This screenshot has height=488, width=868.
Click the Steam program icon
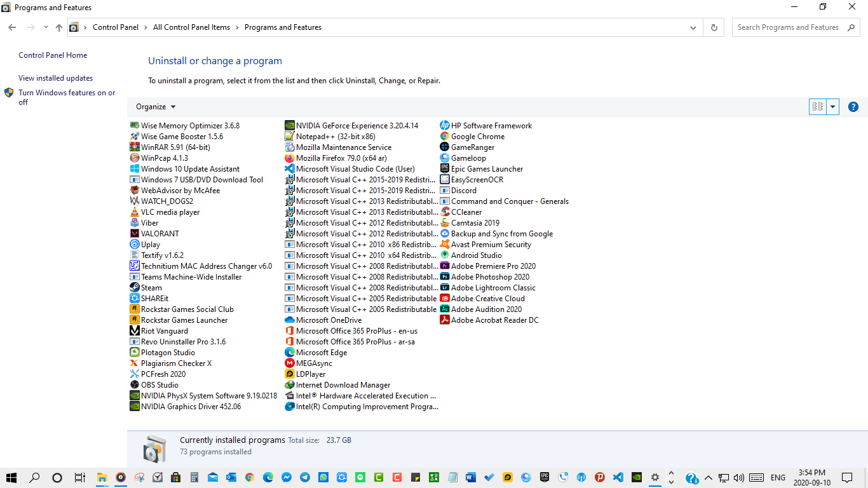coord(135,288)
